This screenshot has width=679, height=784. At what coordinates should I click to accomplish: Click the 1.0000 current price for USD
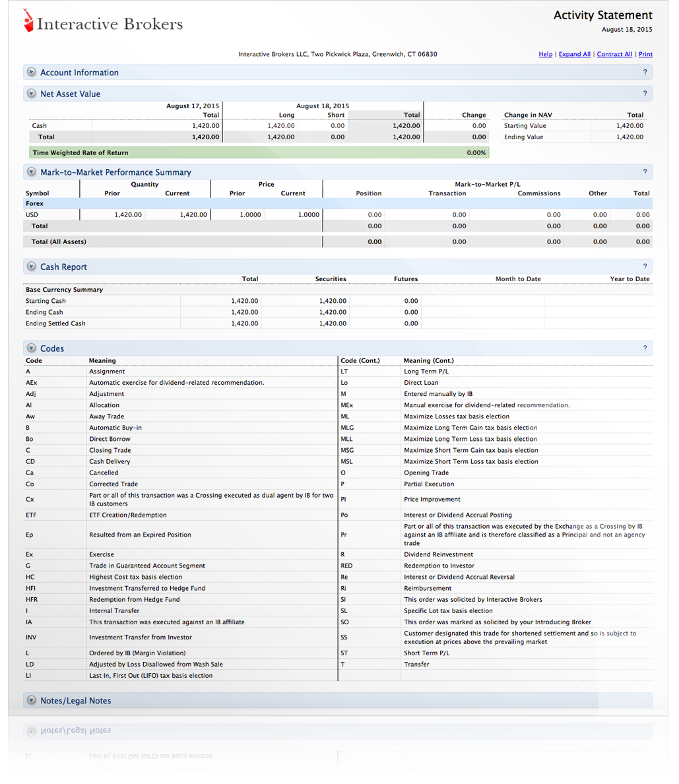(x=309, y=214)
